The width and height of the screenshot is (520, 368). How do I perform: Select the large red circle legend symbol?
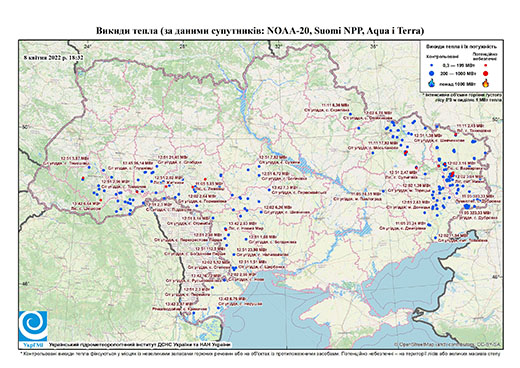coord(486,73)
